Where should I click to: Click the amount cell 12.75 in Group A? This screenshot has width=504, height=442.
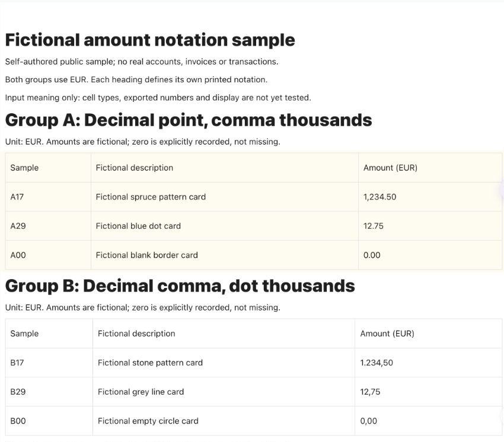(x=430, y=226)
